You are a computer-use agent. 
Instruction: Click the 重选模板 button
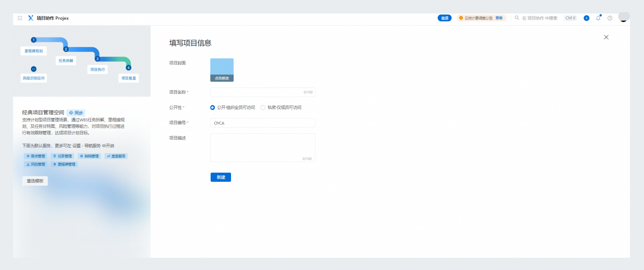coord(35,181)
